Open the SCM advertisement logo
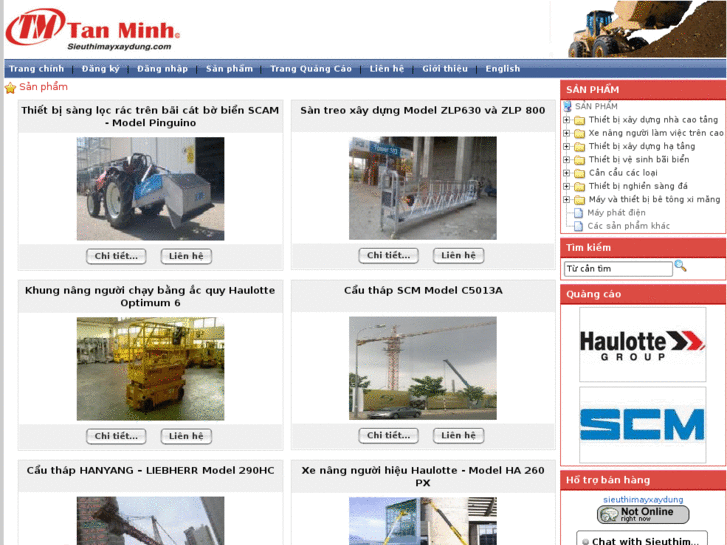 click(643, 425)
